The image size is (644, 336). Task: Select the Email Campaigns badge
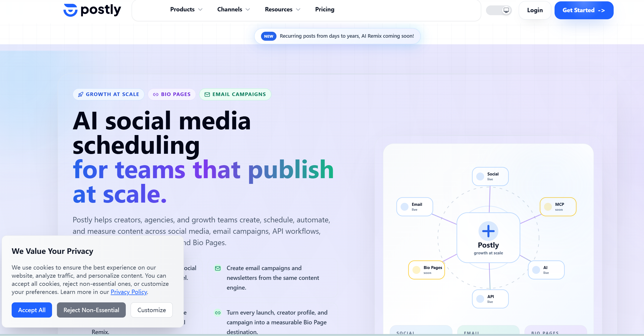click(x=235, y=94)
